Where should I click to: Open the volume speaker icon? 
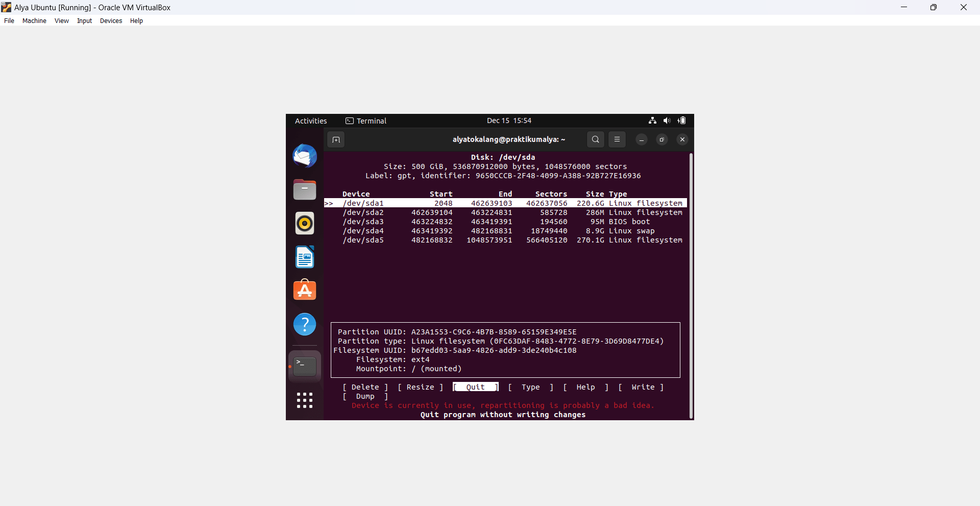(667, 121)
